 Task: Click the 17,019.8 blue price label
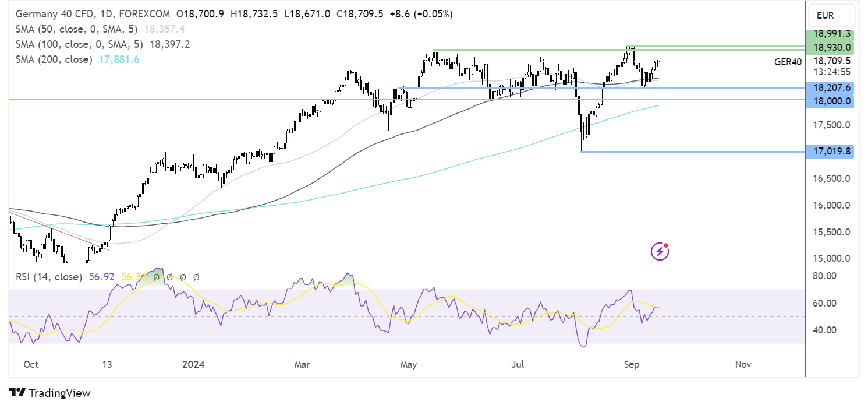pos(831,152)
